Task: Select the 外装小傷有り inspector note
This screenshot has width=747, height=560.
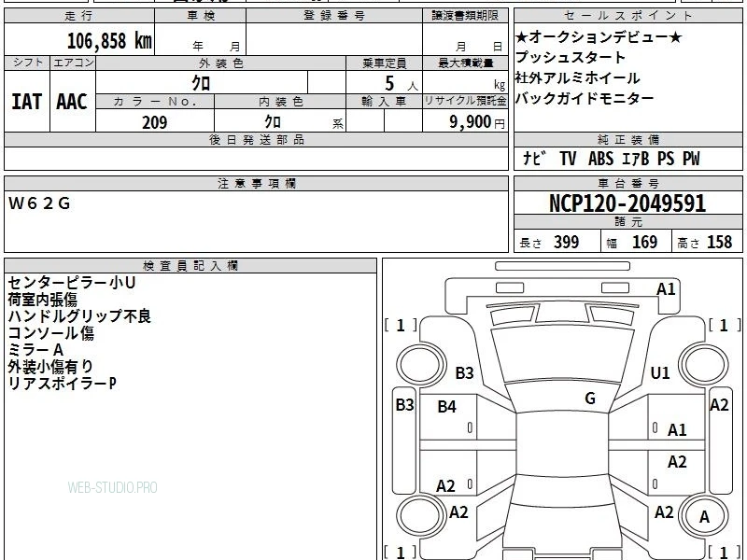Action: [x=50, y=367]
